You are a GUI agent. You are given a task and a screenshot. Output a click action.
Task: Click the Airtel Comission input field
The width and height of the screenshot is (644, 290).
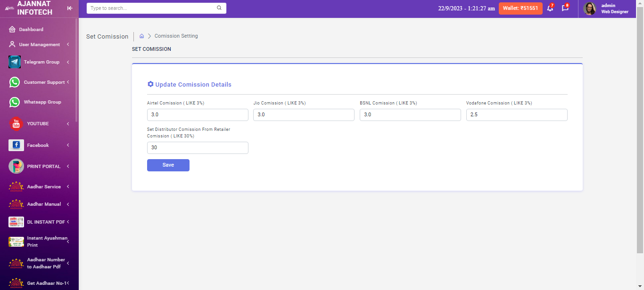click(198, 115)
